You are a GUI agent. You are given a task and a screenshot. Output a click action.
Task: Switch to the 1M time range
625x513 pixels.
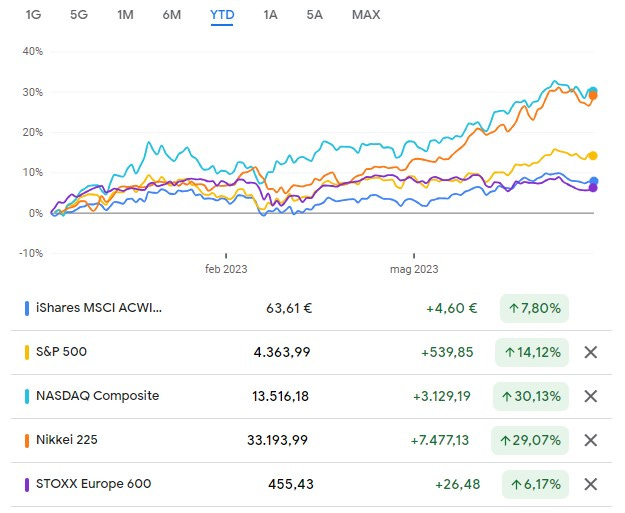pos(125,15)
